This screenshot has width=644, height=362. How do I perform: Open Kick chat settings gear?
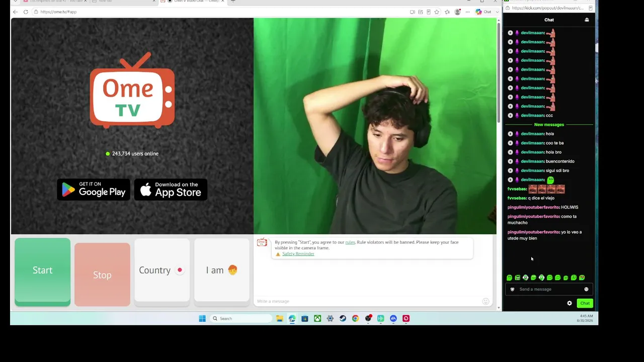[570, 303]
